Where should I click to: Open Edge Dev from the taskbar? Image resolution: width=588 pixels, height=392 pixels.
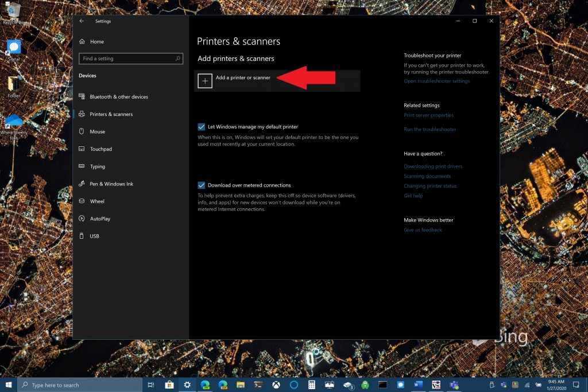tap(205, 385)
